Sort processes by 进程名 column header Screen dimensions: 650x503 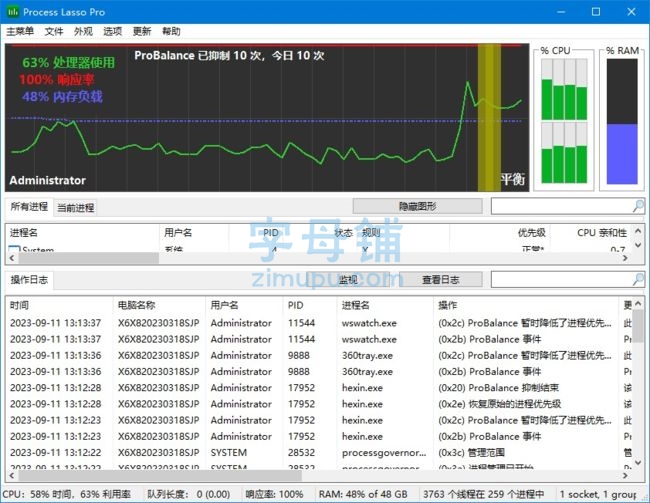tap(82, 233)
